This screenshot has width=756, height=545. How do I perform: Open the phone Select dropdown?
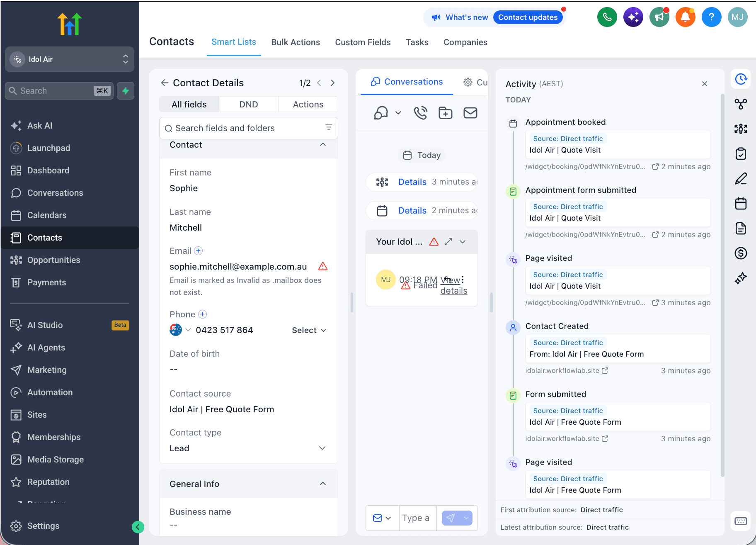pyautogui.click(x=309, y=330)
